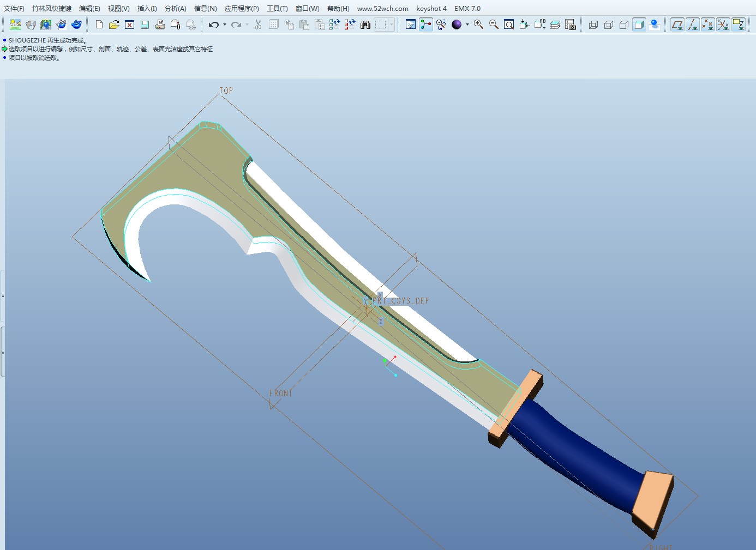Open the 窗口(W) menu
This screenshot has width=756, height=550.
point(308,9)
